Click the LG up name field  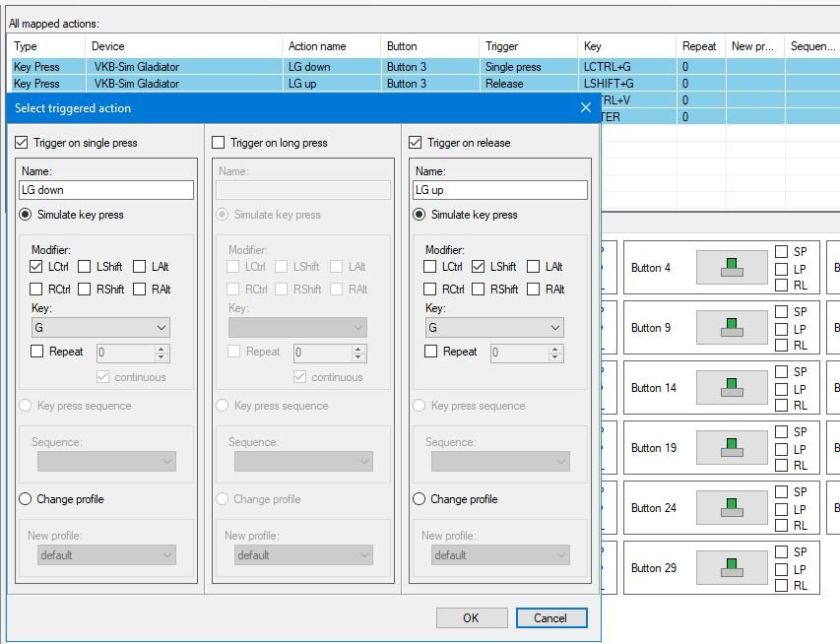tap(499, 190)
